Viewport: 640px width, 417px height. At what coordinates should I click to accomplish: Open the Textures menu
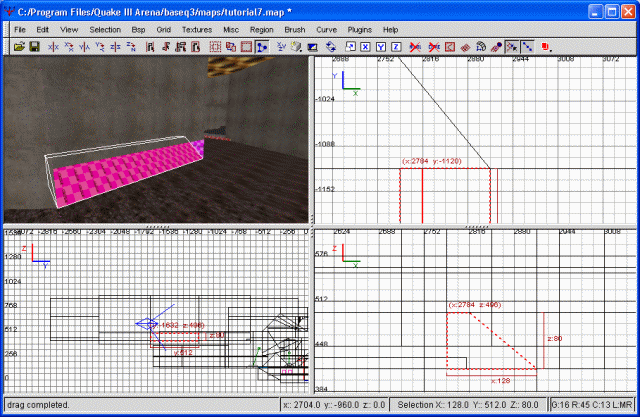click(x=197, y=30)
